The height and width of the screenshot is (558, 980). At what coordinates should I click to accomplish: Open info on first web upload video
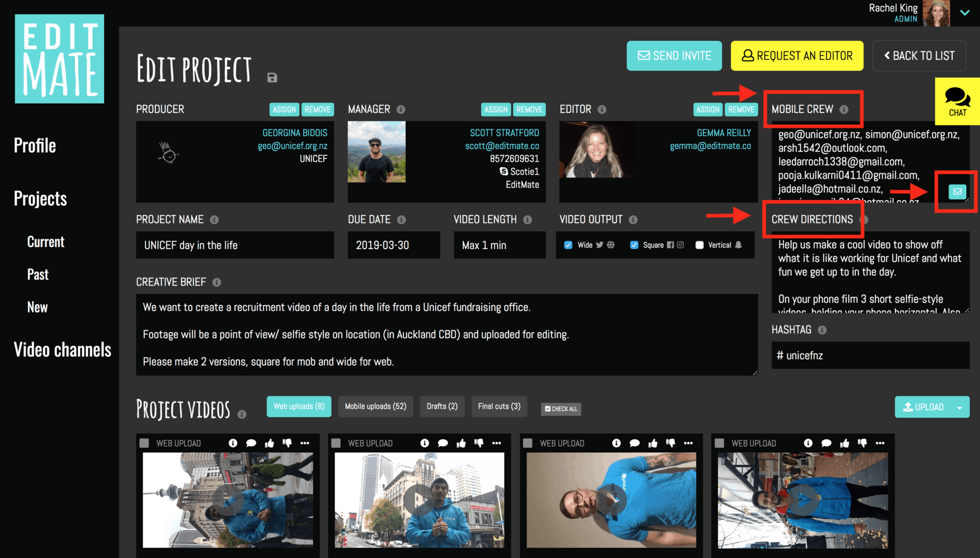[233, 443]
